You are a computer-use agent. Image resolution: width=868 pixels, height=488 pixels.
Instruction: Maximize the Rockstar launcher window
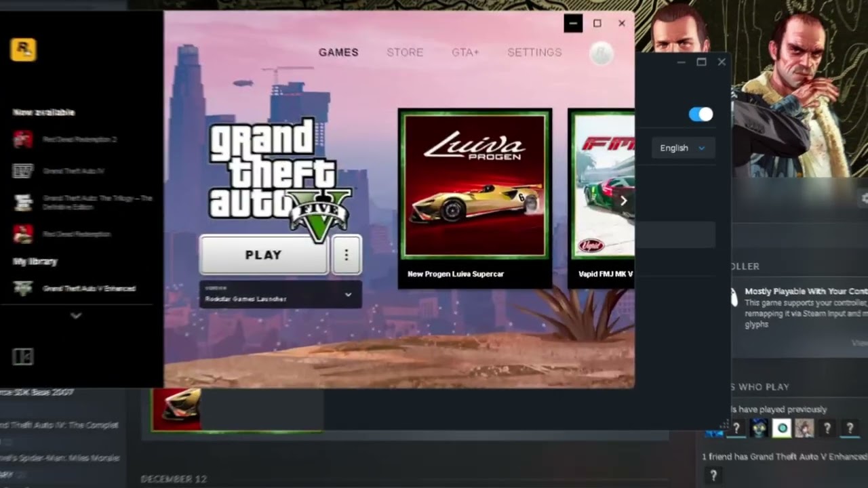(597, 23)
